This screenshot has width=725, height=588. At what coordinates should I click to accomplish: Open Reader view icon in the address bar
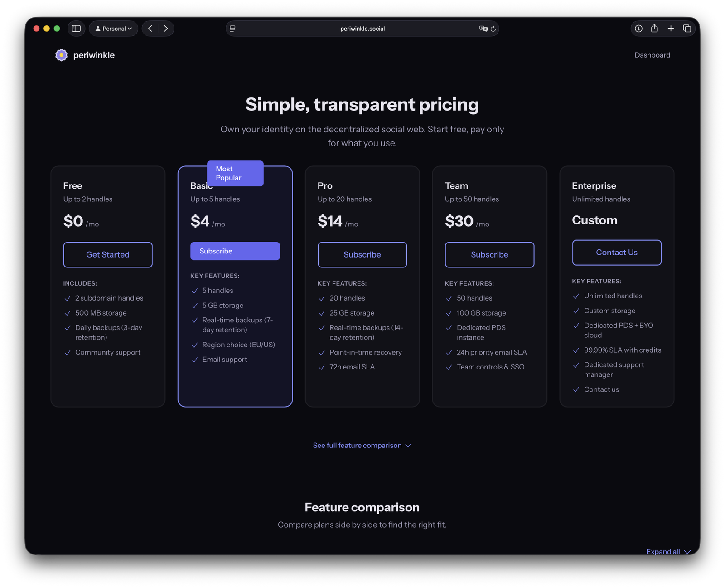pos(232,28)
